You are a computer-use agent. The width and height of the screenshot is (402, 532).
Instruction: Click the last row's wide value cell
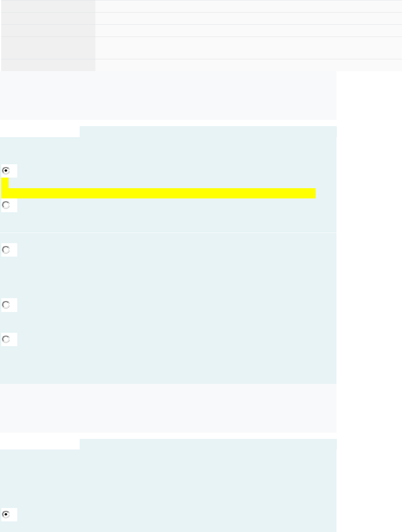pyautogui.click(x=249, y=65)
